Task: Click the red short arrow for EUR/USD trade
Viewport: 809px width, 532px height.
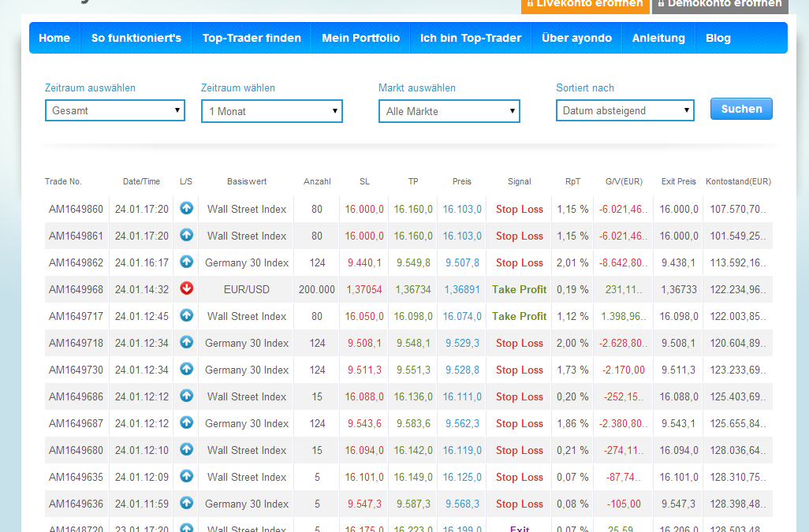Action: pyautogui.click(x=186, y=288)
